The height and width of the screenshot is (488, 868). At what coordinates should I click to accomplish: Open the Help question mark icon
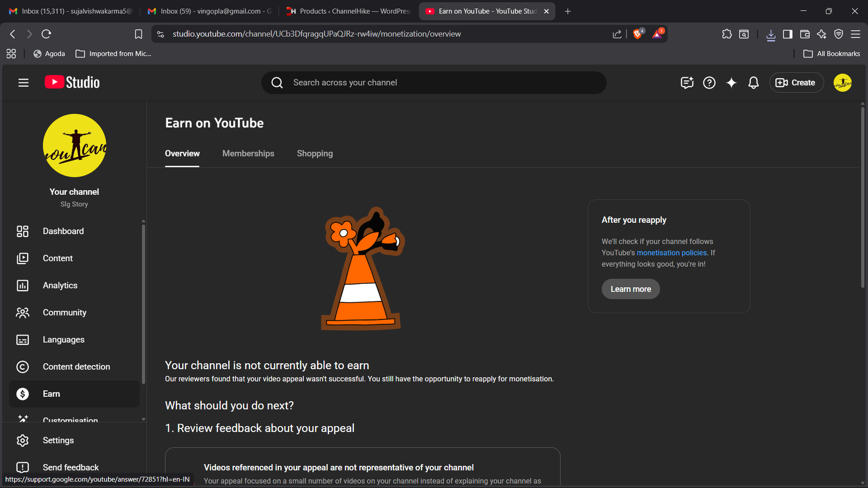tap(709, 82)
